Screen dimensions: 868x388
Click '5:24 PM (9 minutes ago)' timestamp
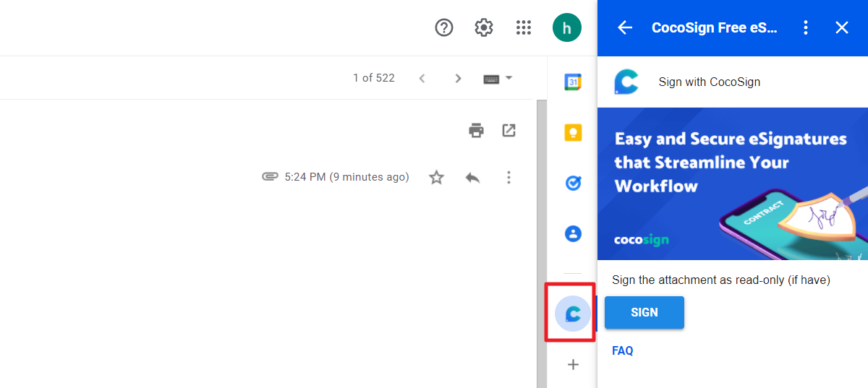coord(347,177)
